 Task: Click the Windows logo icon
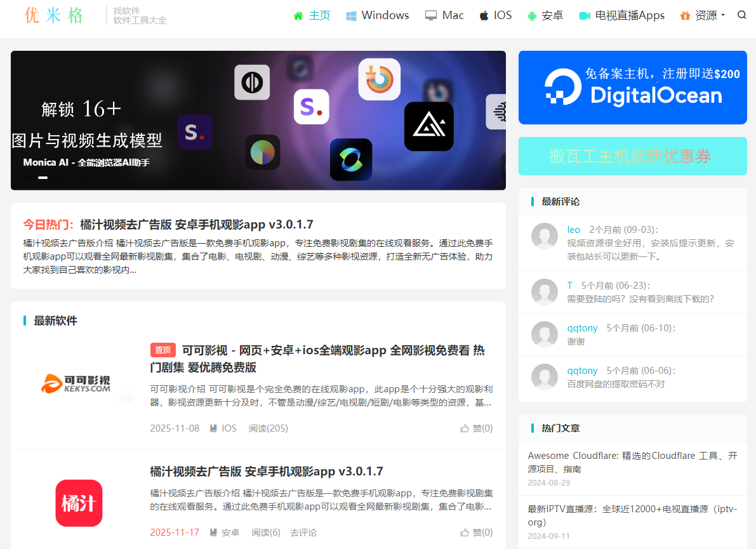point(351,16)
